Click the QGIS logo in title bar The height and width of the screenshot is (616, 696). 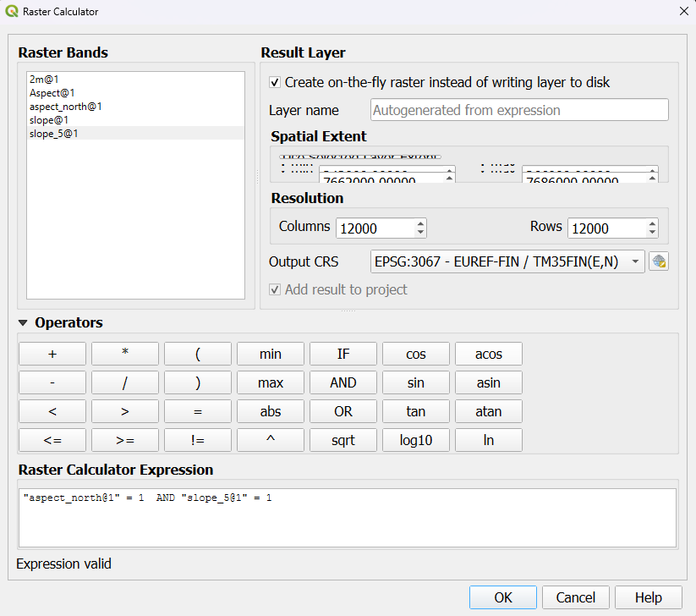[x=12, y=11]
